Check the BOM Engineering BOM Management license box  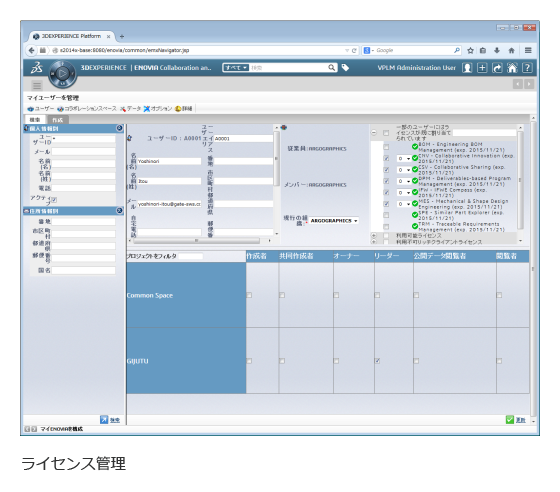386,147
